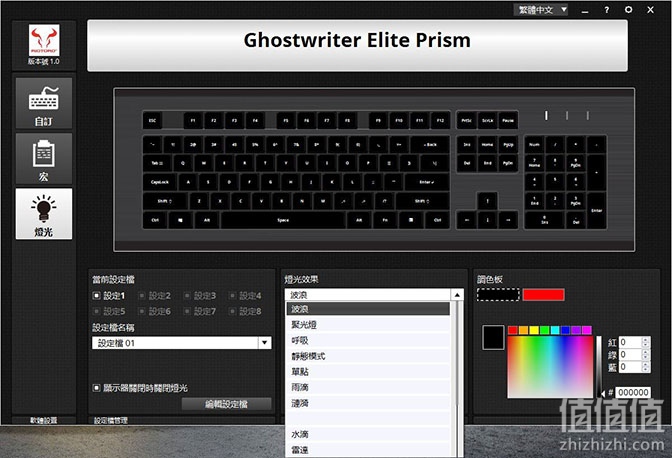Select profile 設定8
The width and height of the screenshot is (672, 458).
[x=245, y=311]
